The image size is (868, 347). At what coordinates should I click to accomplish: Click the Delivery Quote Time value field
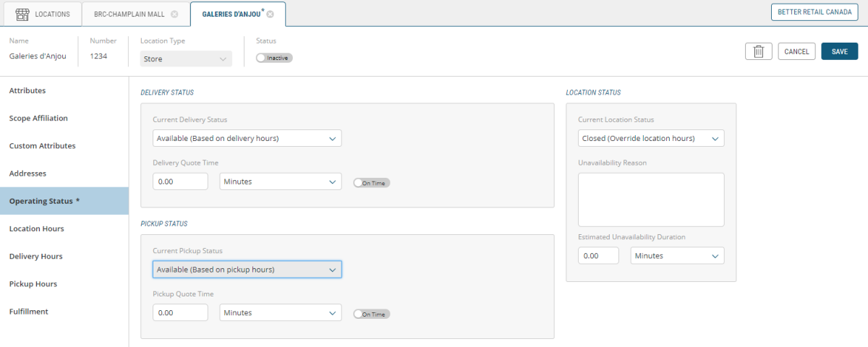pos(180,181)
